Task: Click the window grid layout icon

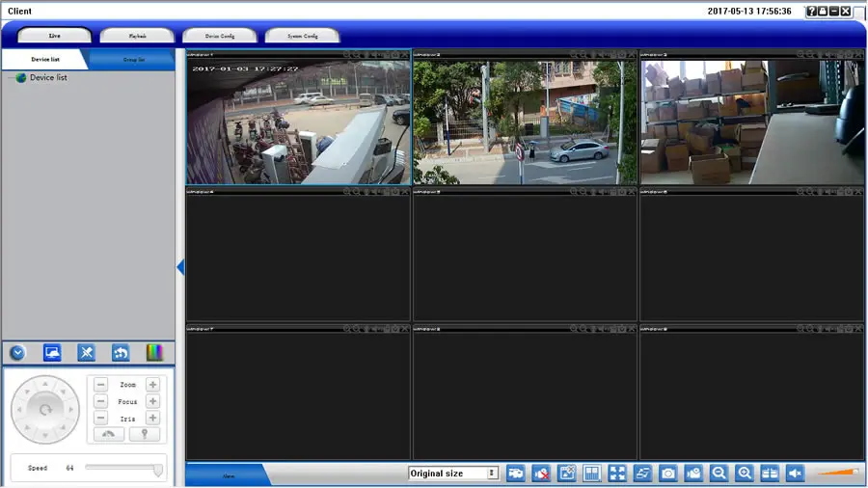Action: click(592, 474)
